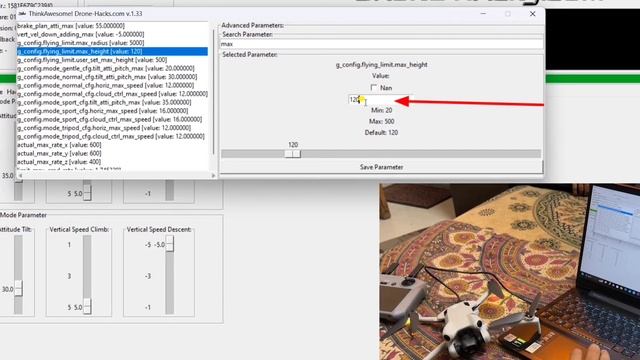The height and width of the screenshot is (360, 640).
Task: Select actual_max_rate_z list entry
Action: point(59,162)
